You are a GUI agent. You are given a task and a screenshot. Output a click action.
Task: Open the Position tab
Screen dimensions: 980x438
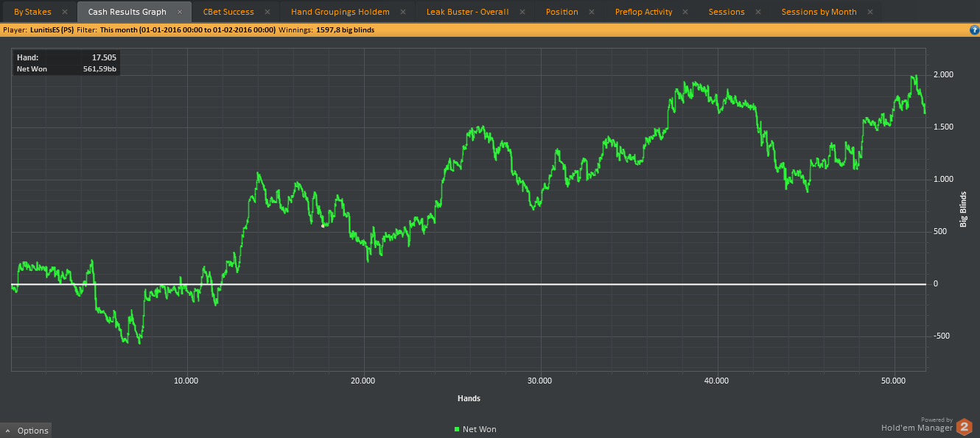point(561,12)
